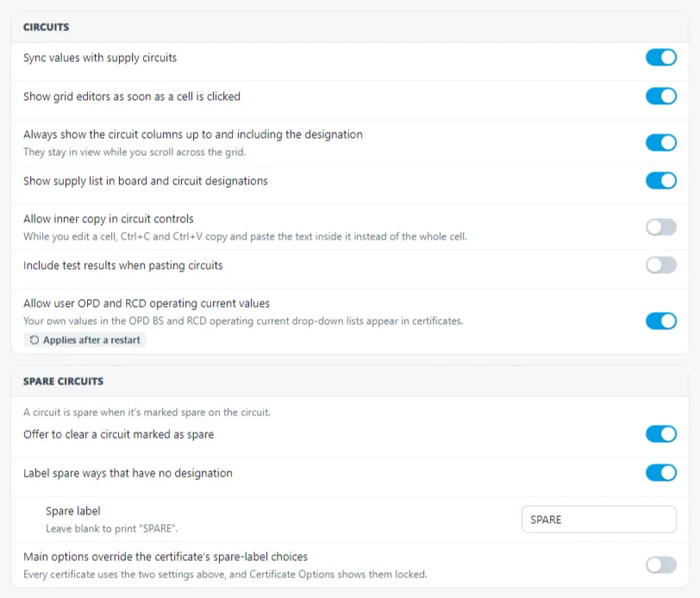
Task: Click the 'Spare label' caption
Action: tap(72, 511)
